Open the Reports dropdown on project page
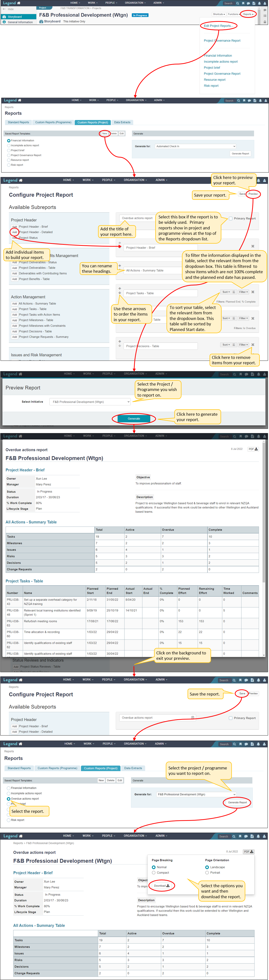 (248, 14)
